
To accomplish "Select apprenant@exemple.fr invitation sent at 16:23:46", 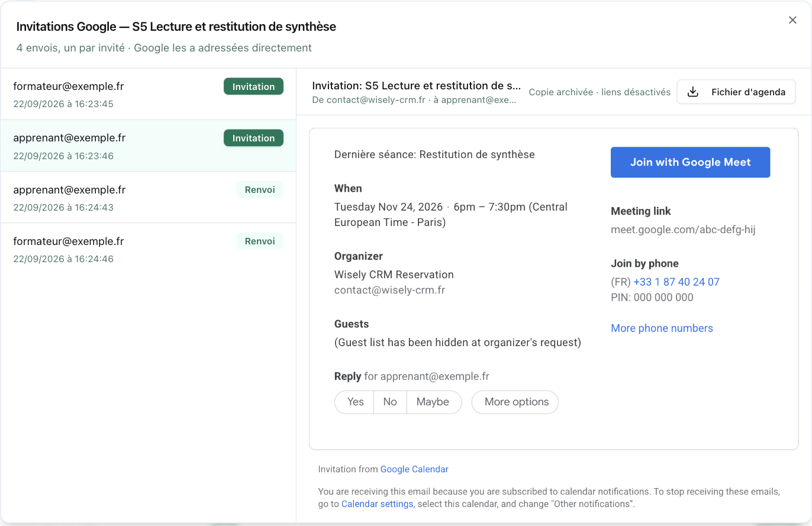I will pyautogui.click(x=148, y=146).
